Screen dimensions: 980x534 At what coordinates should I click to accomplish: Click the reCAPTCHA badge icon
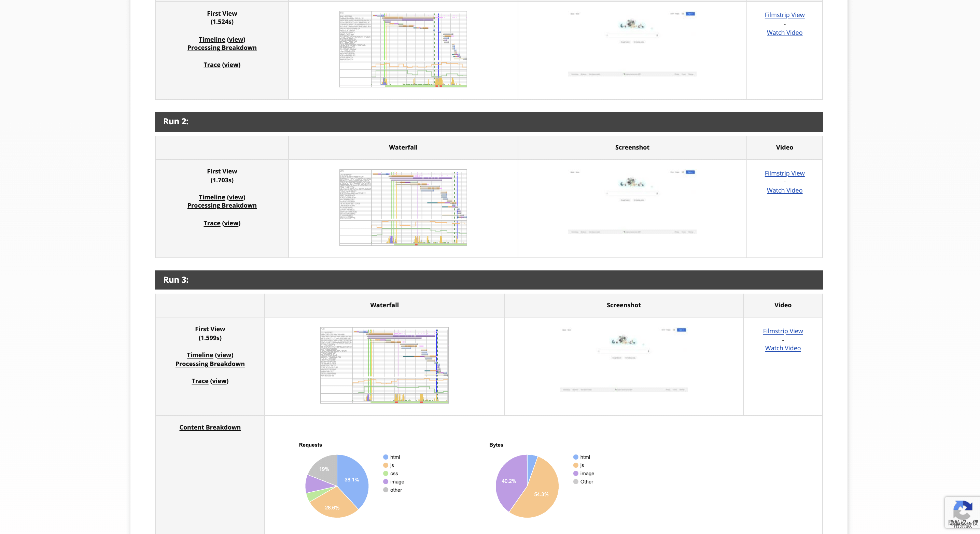pyautogui.click(x=963, y=510)
